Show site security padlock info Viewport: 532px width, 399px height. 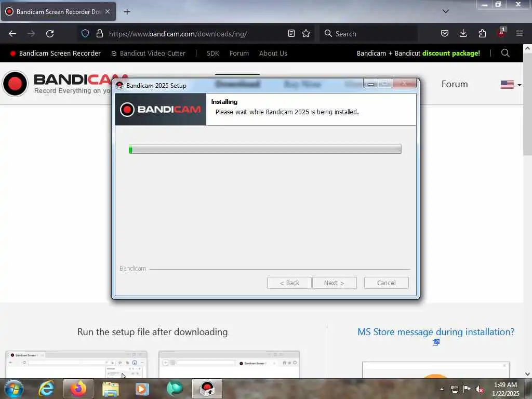99,33
